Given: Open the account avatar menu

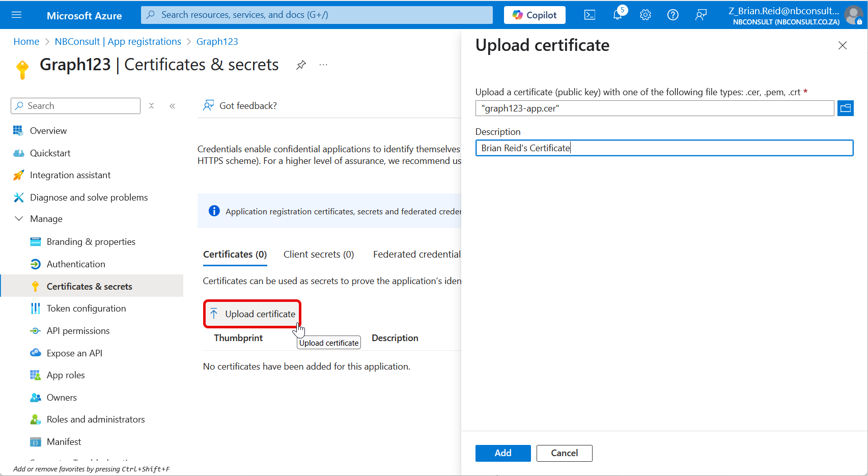Looking at the screenshot, I should tap(854, 15).
